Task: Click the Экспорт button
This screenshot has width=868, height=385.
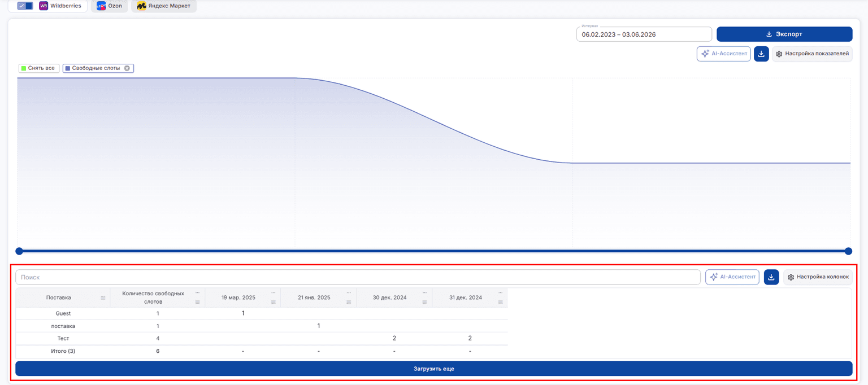Action: [x=784, y=34]
